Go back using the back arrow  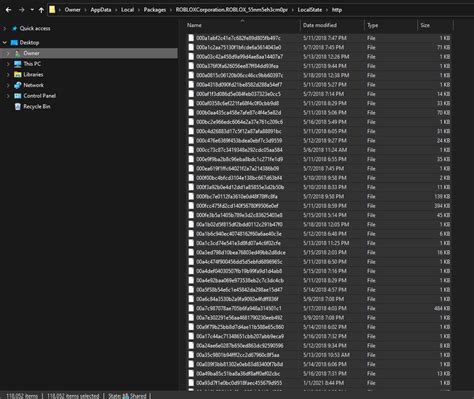pyautogui.click(x=9, y=10)
